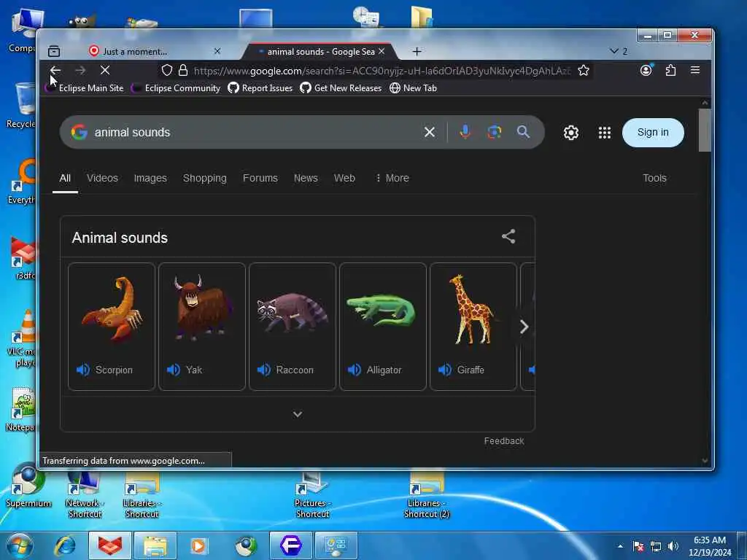Play the Scorpion sound
This screenshot has height=560, width=747.
83,370
